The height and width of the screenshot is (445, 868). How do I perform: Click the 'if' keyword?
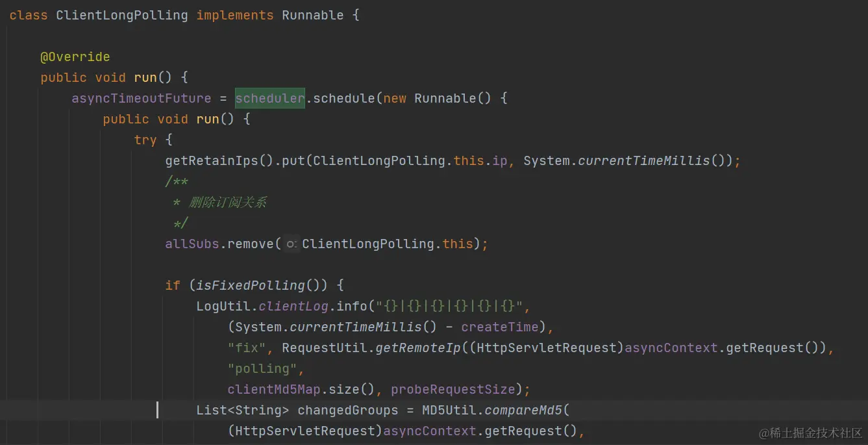(x=173, y=285)
